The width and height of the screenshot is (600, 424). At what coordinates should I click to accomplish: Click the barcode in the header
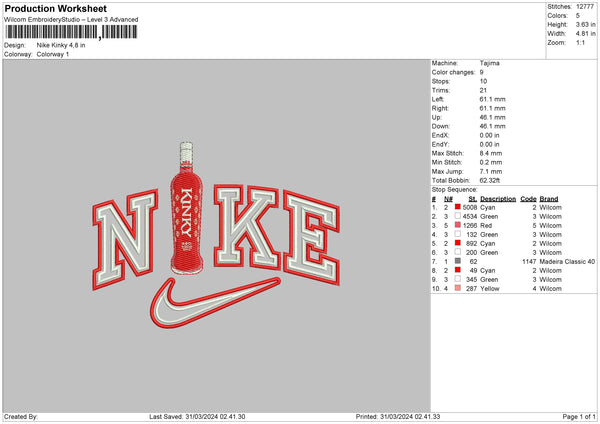[71, 32]
